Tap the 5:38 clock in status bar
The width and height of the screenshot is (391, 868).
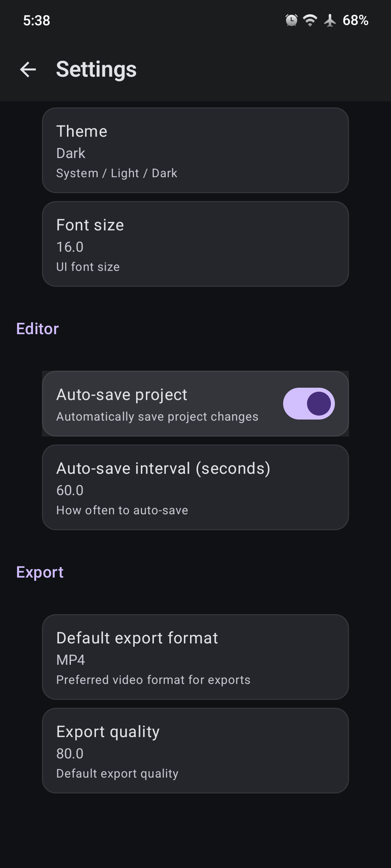click(37, 20)
